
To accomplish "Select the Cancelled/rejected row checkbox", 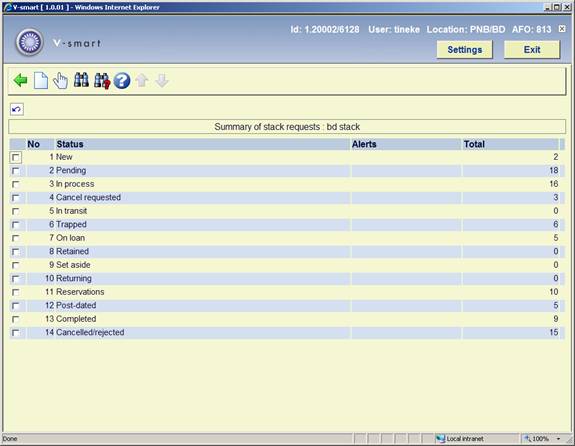I will [16, 333].
